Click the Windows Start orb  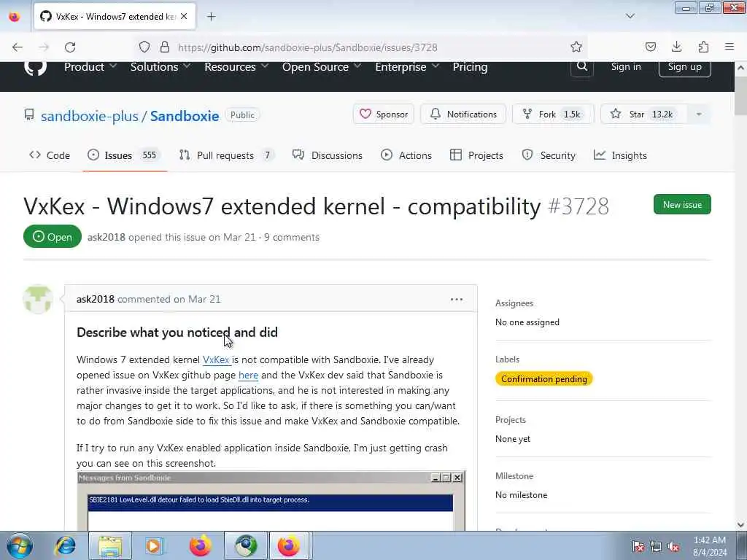pyautogui.click(x=20, y=545)
